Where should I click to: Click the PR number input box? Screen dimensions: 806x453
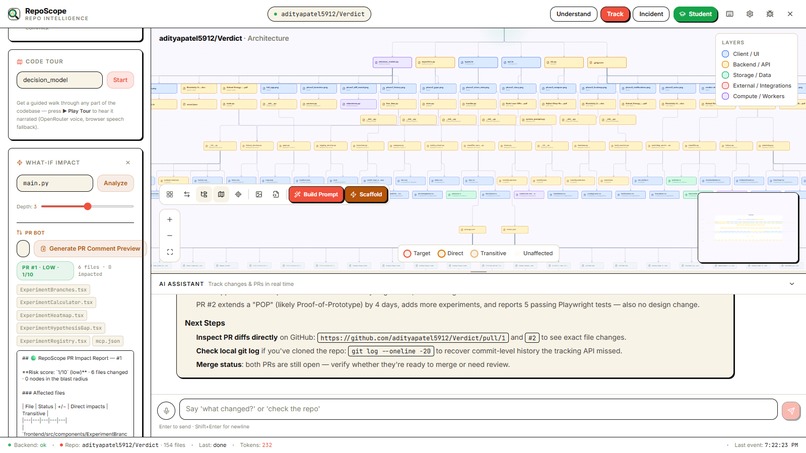pyautogui.click(x=23, y=248)
